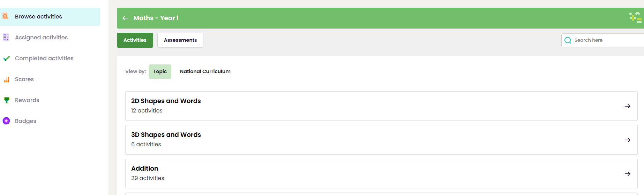This screenshot has height=195, width=644.
Task: Open the Assessments tab
Action: point(180,40)
